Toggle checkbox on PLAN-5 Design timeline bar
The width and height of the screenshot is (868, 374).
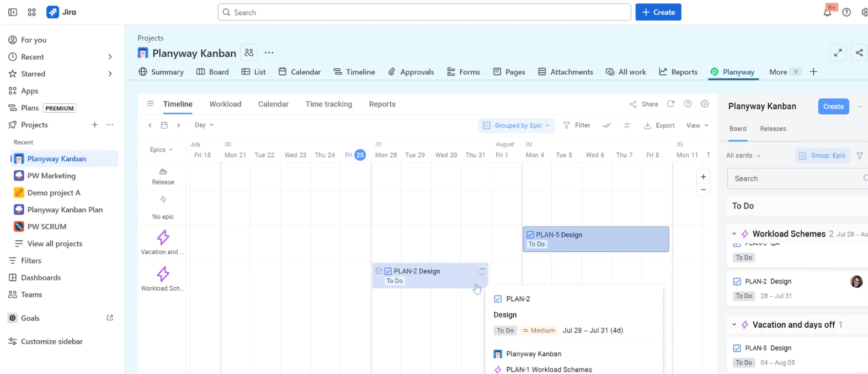[x=530, y=235]
